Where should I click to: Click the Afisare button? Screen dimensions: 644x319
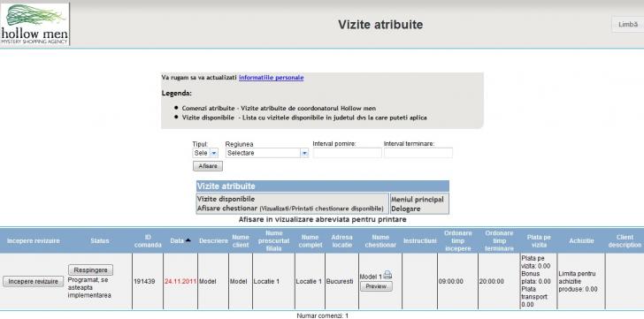(x=208, y=166)
